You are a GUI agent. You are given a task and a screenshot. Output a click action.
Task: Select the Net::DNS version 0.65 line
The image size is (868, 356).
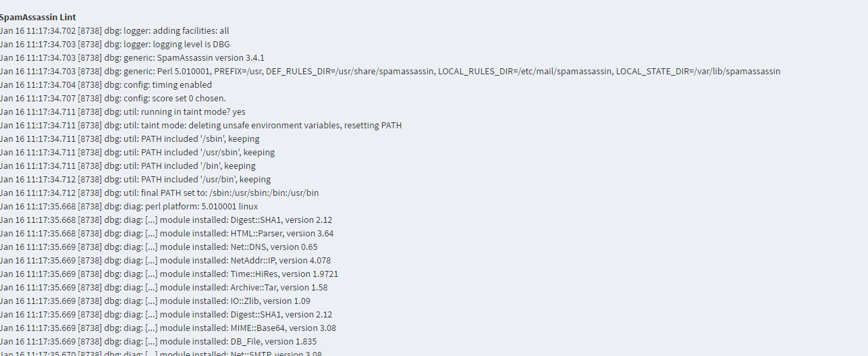point(159,247)
